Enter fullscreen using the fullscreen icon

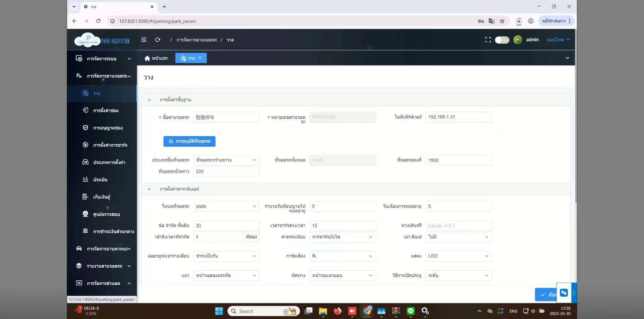tap(488, 40)
